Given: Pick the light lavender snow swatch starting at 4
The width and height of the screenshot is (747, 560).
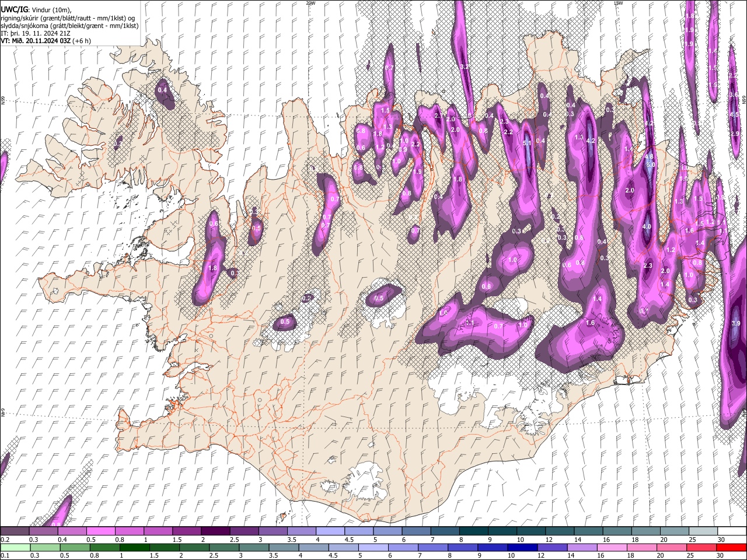Looking at the screenshot, I should (330, 531).
